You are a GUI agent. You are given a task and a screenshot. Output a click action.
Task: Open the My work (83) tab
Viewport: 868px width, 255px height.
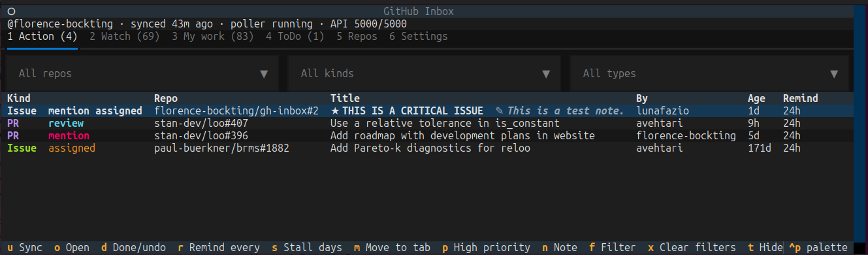(x=213, y=37)
